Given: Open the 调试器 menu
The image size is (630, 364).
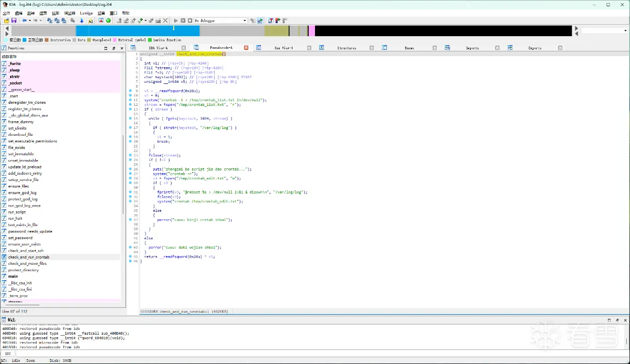Looking at the screenshot, I should click(69, 13).
